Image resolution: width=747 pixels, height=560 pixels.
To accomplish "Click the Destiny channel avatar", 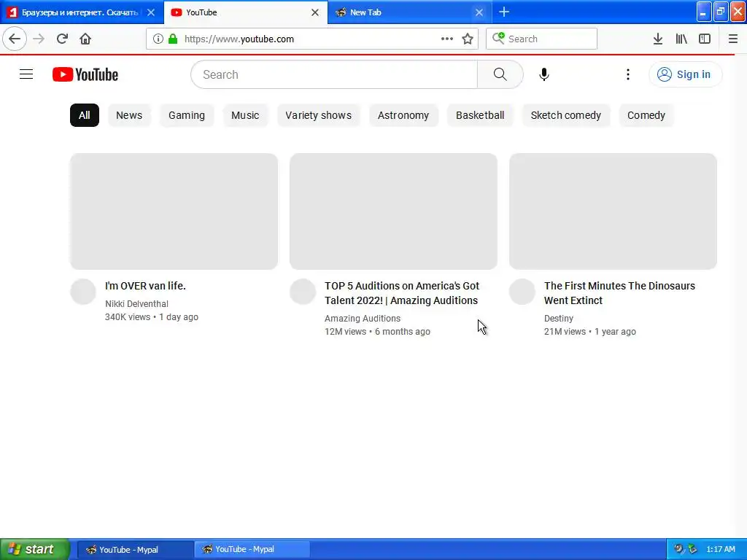I will pos(522,292).
